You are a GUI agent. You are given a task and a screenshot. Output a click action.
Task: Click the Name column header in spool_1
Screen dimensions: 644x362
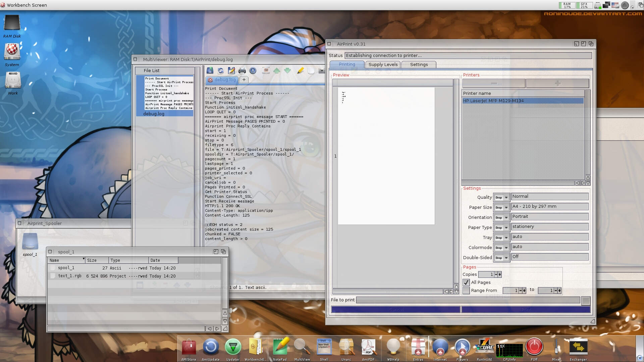tap(66, 260)
